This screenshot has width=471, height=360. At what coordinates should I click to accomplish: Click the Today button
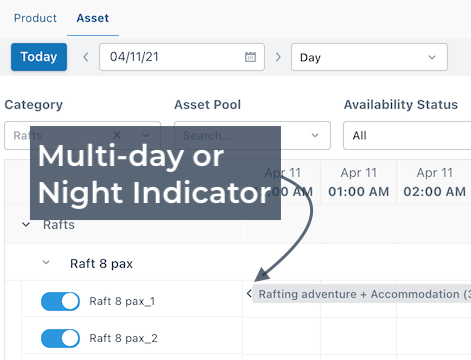39,57
